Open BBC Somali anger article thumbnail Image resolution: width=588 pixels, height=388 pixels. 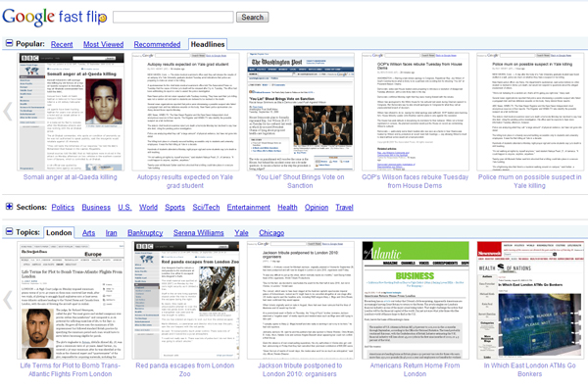(72, 112)
